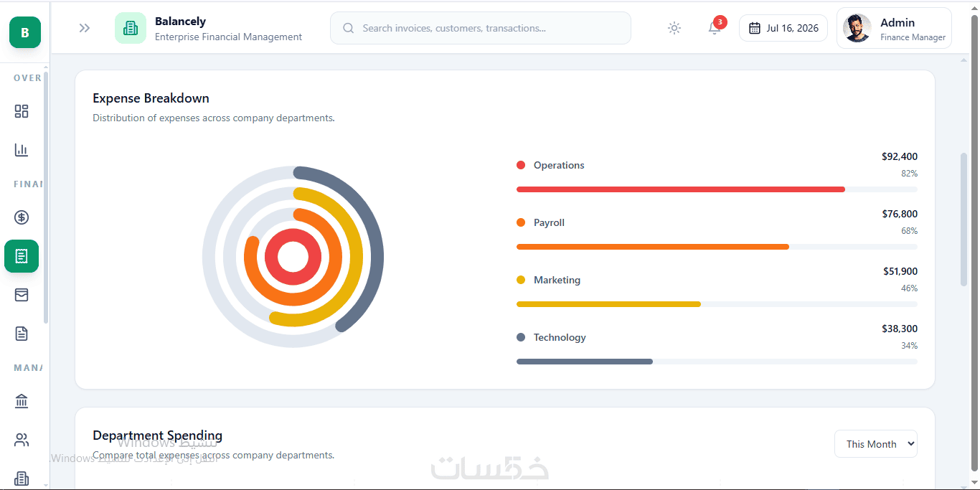
Task: Click the Jul 16, 2026 date button
Action: tap(783, 28)
